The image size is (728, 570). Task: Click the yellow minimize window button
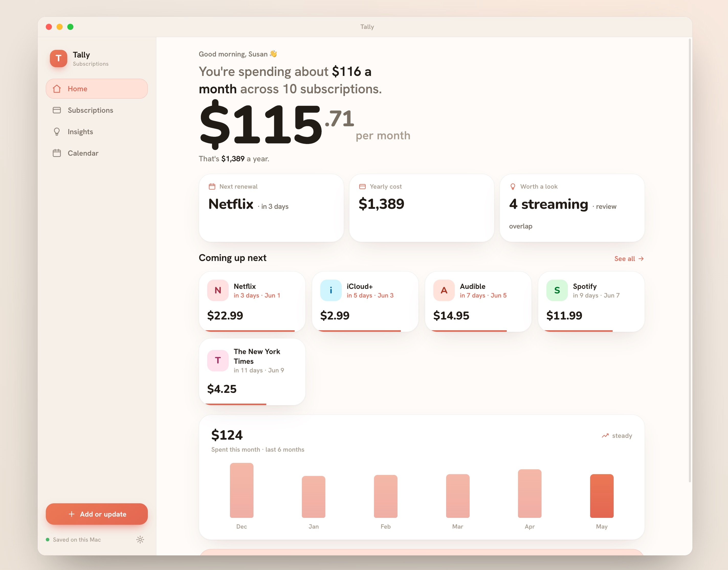[59, 27]
